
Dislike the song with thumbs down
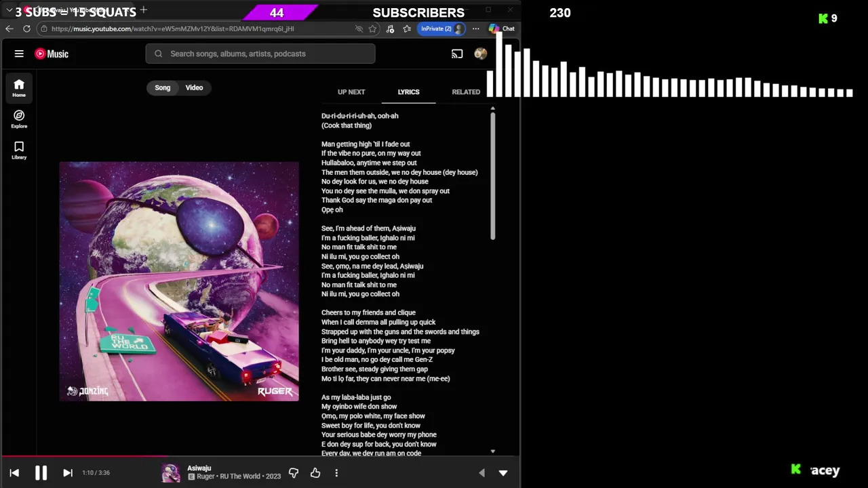[294, 472]
